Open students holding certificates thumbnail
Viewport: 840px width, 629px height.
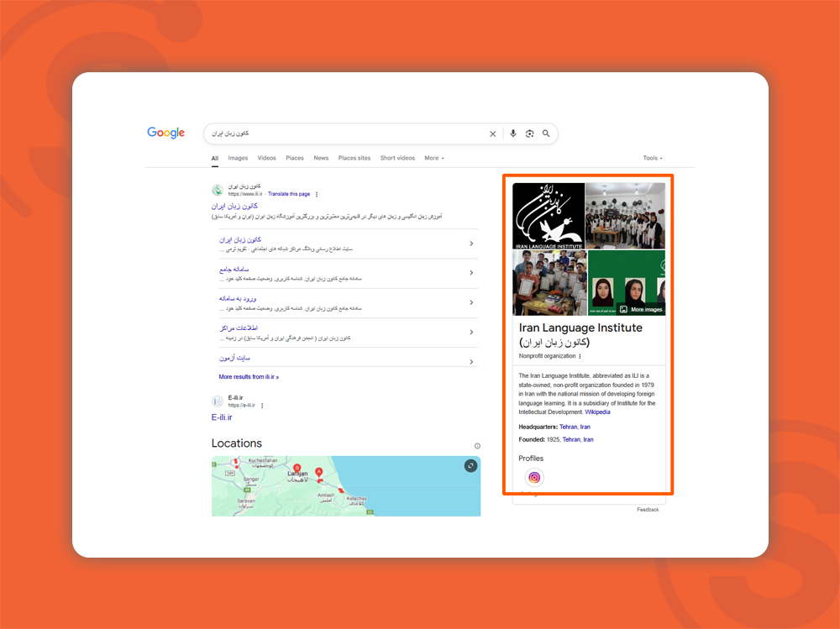click(x=549, y=283)
